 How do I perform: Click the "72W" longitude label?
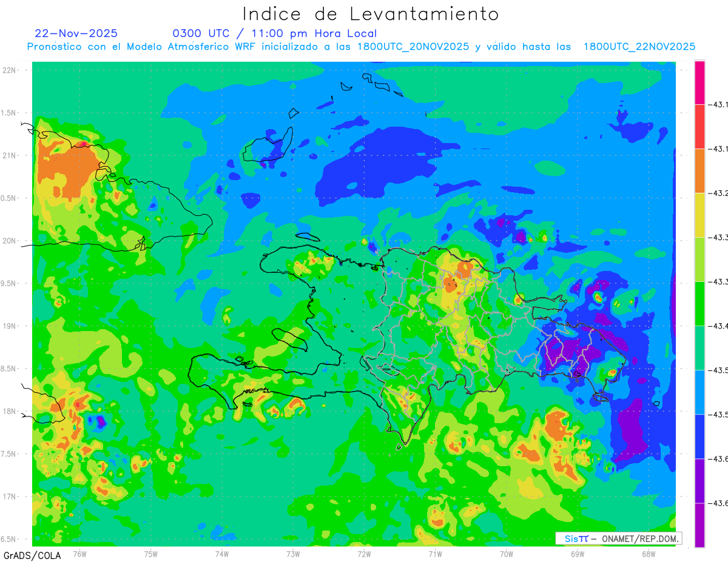coord(364,554)
